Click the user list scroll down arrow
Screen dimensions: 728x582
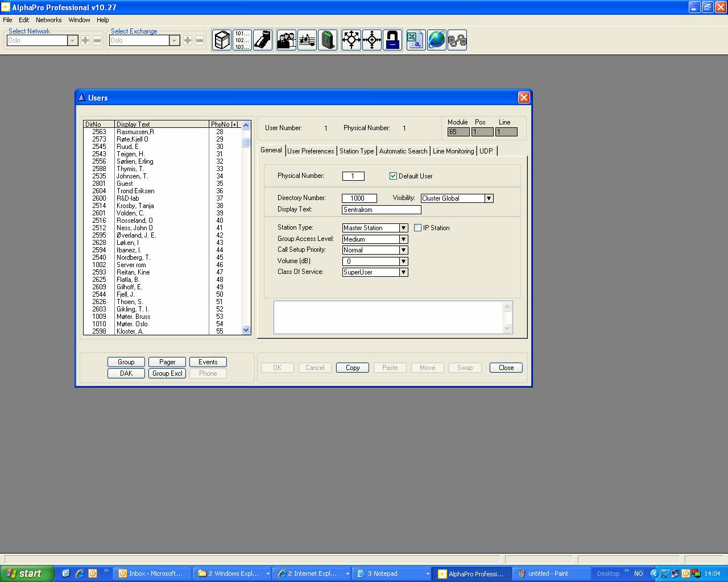(246, 330)
